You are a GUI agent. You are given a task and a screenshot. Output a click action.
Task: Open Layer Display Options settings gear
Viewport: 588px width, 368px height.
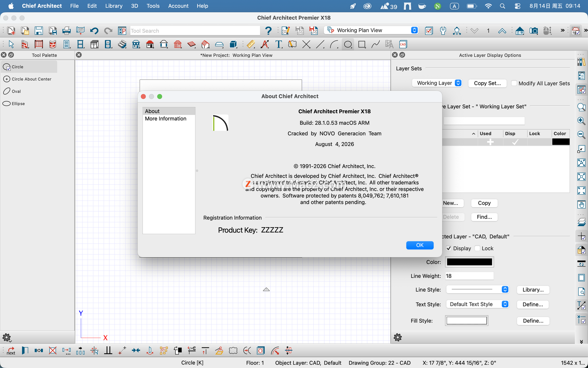point(398,337)
